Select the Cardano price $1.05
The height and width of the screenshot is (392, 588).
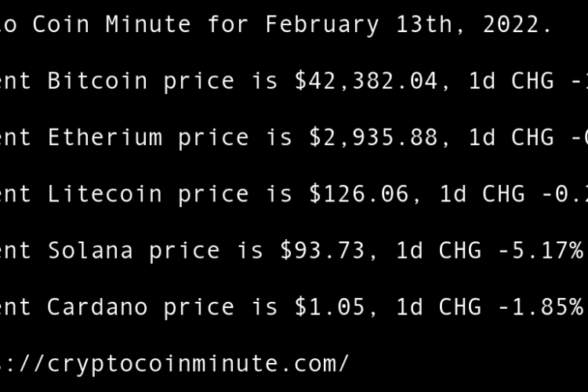pyautogui.click(x=323, y=307)
